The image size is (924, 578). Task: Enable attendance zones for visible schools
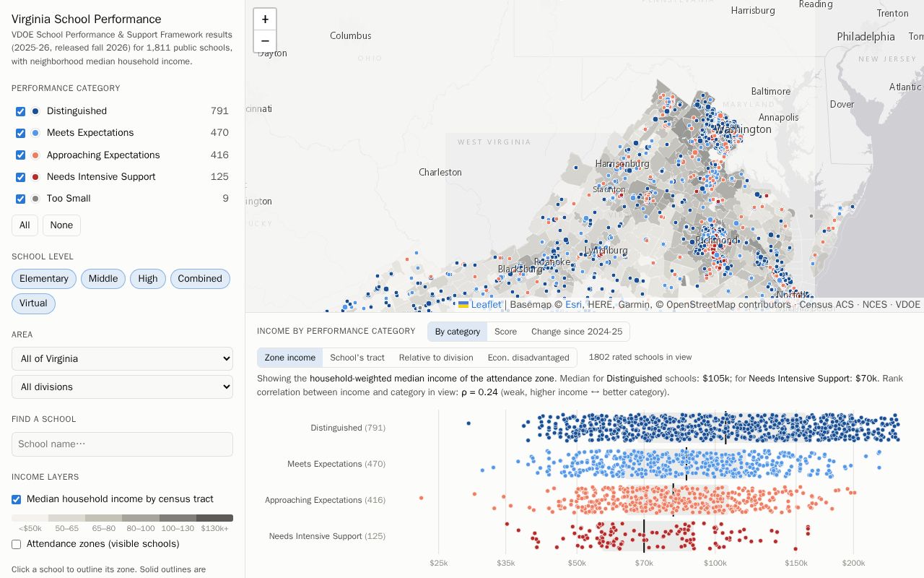point(16,544)
